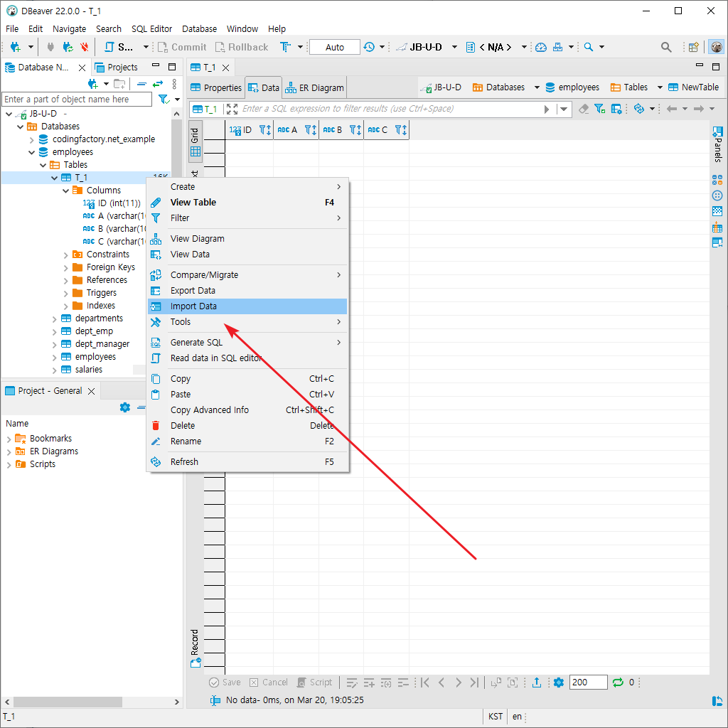Viewport: 728px width, 728px height.
Task: Choose Delete in the context menu
Action: [247, 426]
